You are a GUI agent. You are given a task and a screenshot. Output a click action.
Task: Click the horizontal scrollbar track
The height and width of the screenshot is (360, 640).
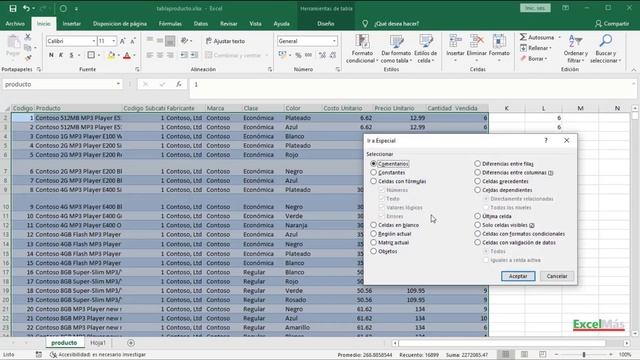[510, 343]
